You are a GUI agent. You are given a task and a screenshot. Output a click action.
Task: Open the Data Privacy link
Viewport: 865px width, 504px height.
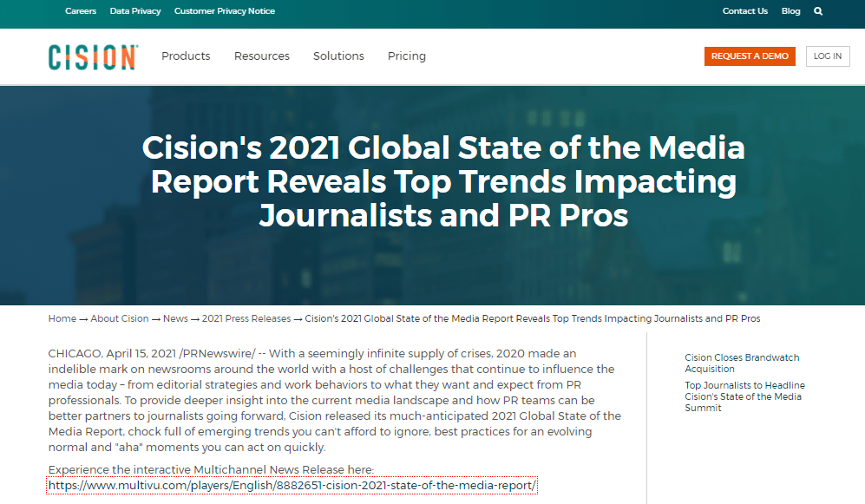click(x=135, y=11)
